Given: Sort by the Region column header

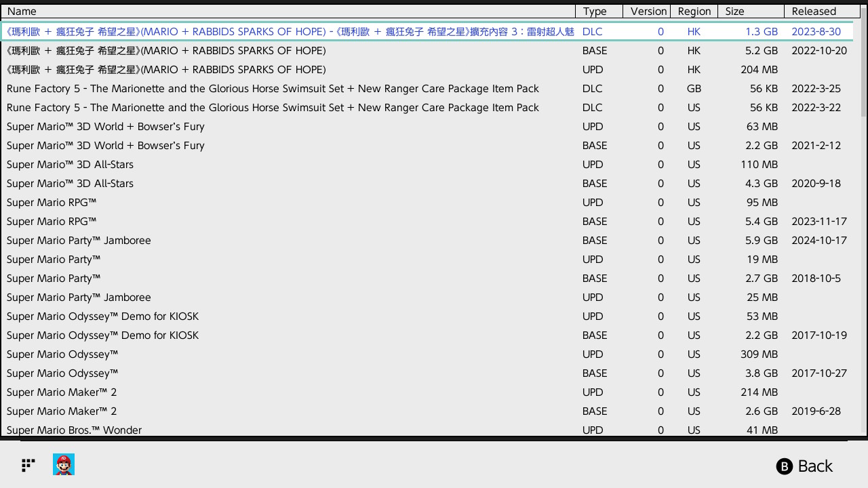Looking at the screenshot, I should (x=694, y=11).
